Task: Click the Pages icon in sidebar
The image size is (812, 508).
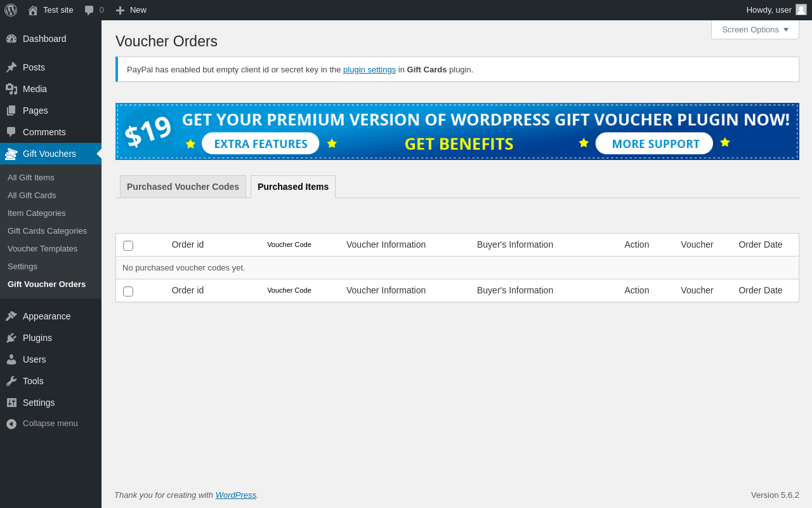Action: (x=11, y=110)
